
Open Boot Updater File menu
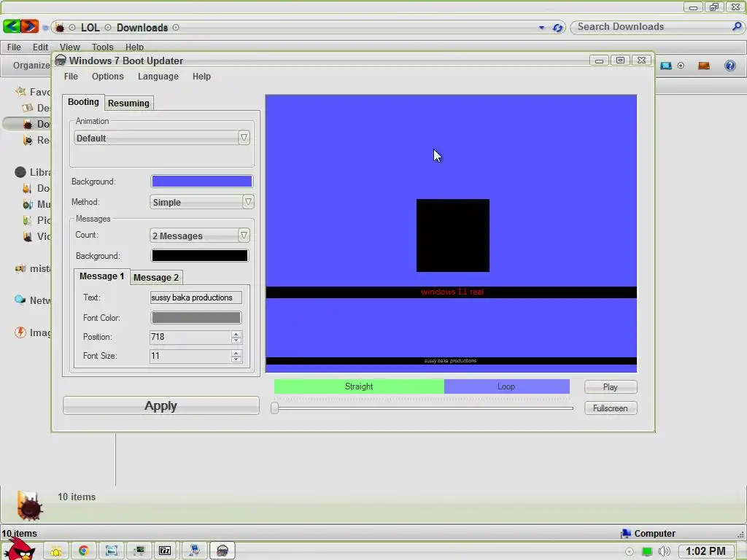pos(71,77)
